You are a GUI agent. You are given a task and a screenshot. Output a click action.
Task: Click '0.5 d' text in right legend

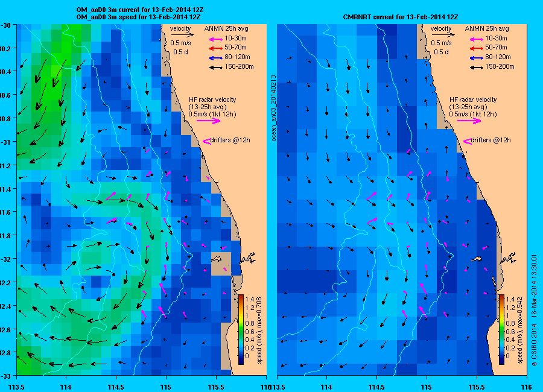442,52
